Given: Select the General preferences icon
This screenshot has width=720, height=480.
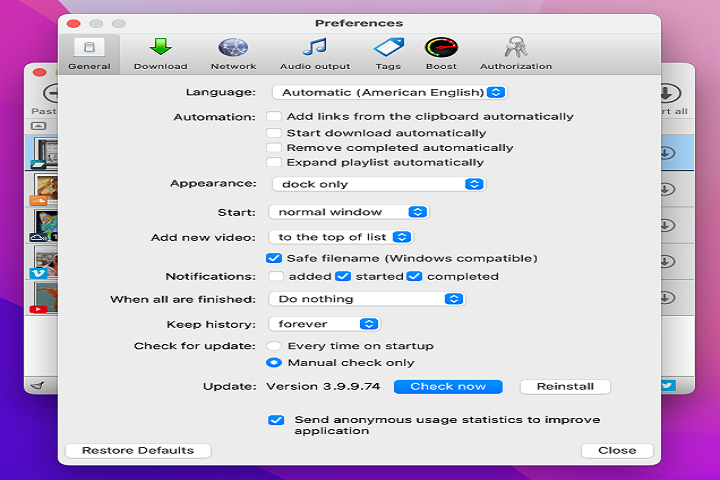Looking at the screenshot, I should pos(89,53).
